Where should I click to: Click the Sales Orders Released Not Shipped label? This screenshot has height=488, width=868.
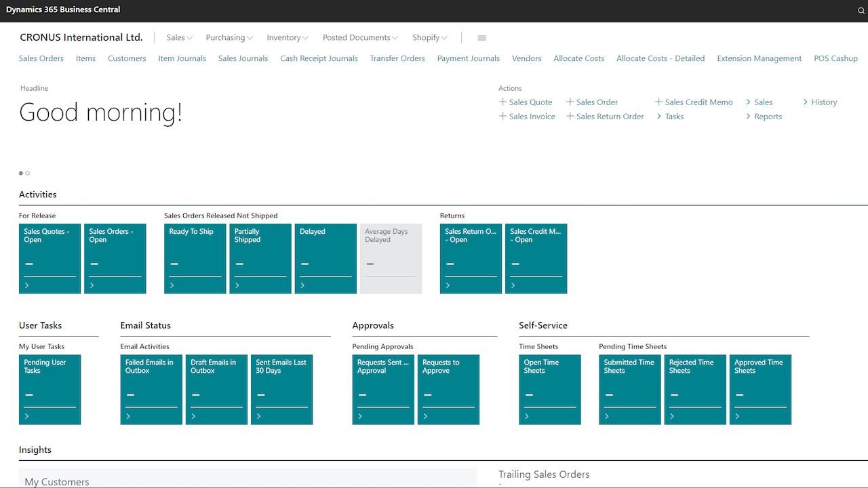[221, 216]
